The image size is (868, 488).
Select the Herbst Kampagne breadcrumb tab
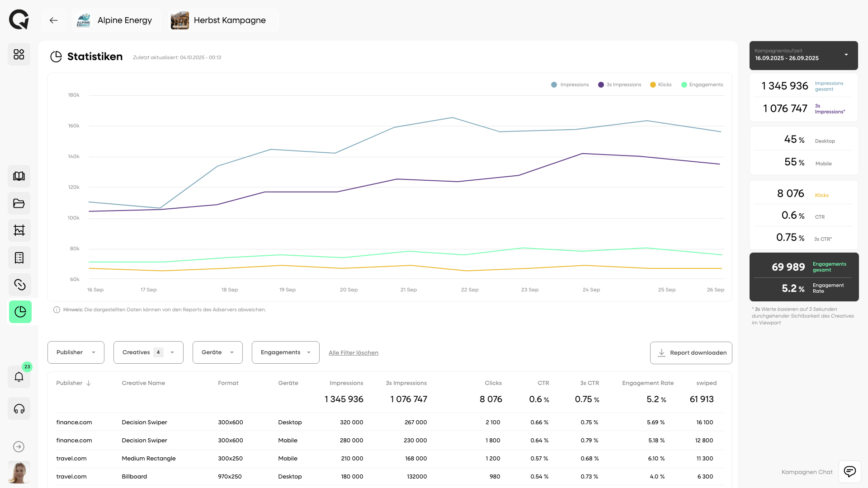pos(223,20)
